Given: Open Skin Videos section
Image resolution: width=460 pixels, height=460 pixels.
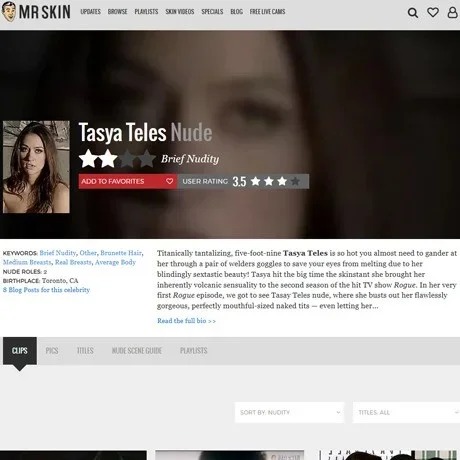Looking at the screenshot, I should pos(180,12).
